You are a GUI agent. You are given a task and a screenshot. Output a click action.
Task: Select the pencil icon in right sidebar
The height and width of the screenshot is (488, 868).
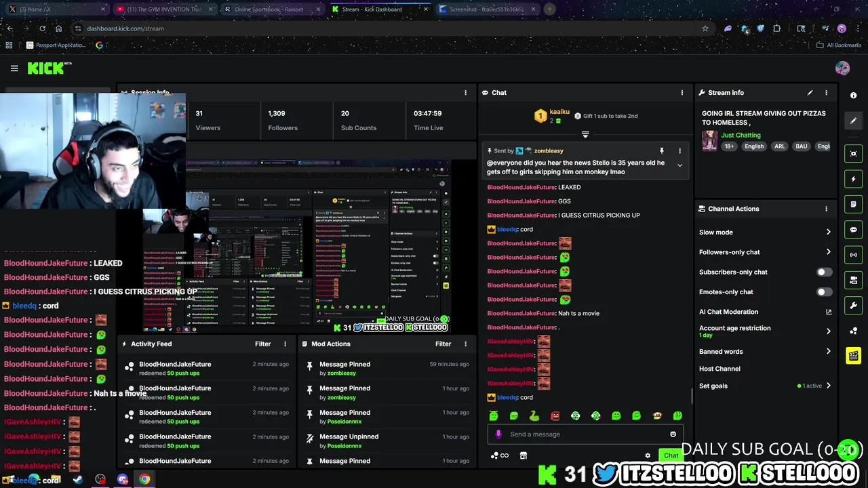pos(853,121)
